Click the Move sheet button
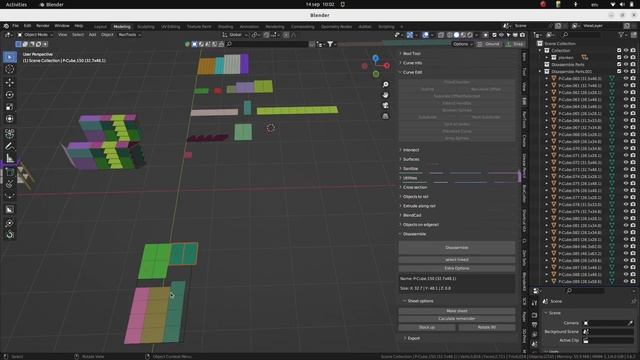This screenshot has width=640, height=360. 457,311
